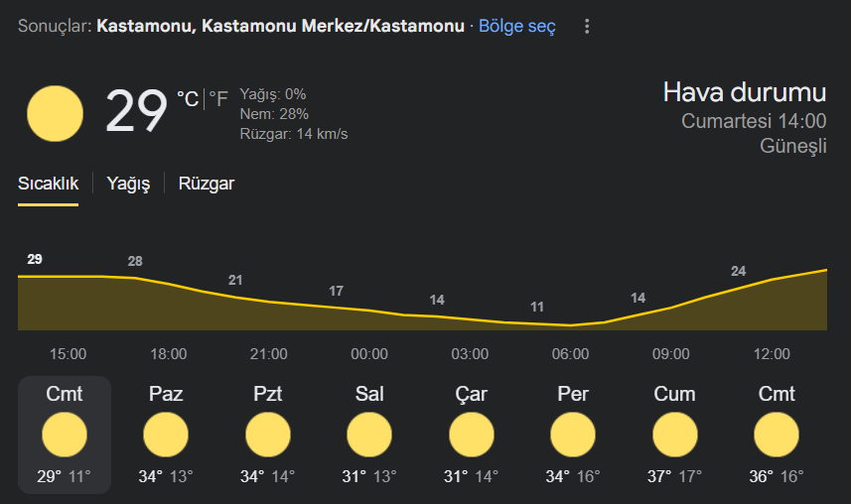This screenshot has height=504, width=851.
Task: Click the 06:00 low point on temperature graph
Action: point(570,325)
